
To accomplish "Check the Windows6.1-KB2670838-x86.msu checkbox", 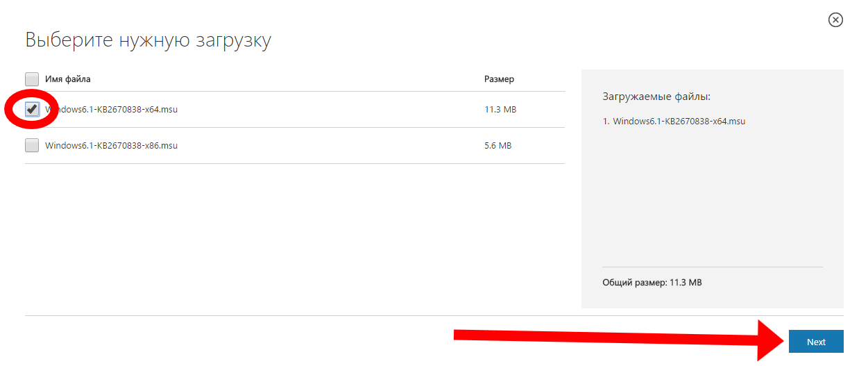I will [32, 146].
